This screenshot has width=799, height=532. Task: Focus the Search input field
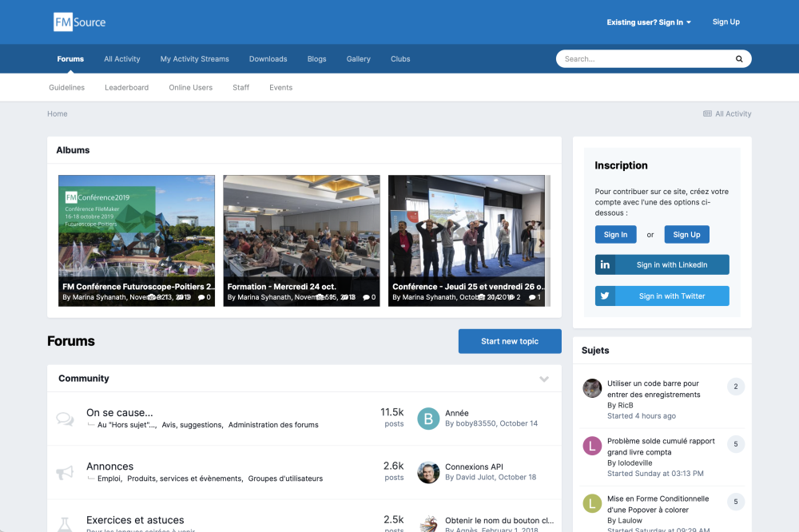pyautogui.click(x=643, y=59)
